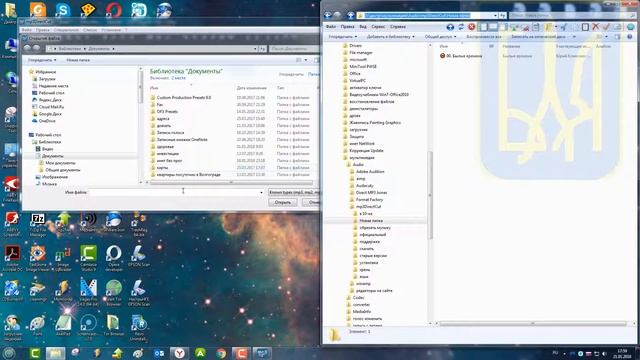Open Общий доступ dropdown in Explorer
The height and width of the screenshot is (360, 640).
point(440,37)
